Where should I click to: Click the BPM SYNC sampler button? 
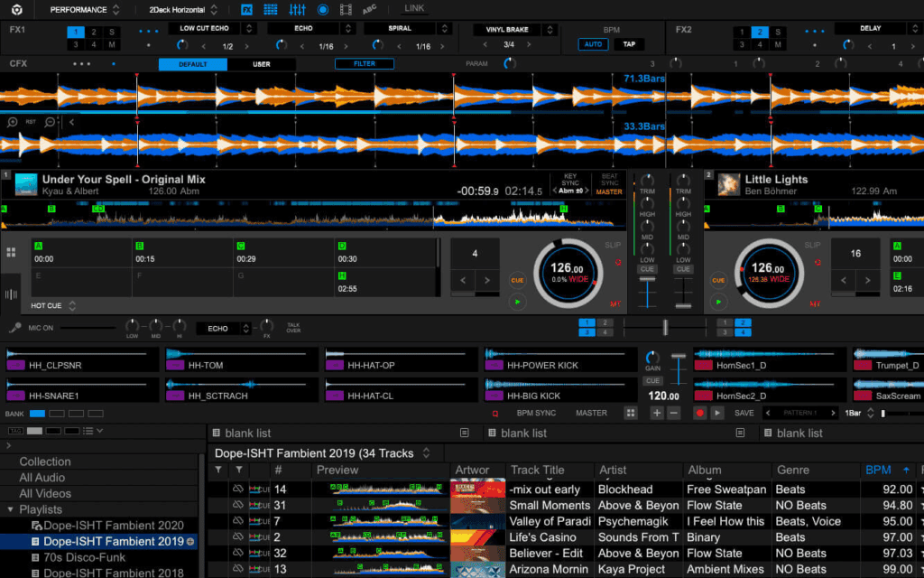536,413
